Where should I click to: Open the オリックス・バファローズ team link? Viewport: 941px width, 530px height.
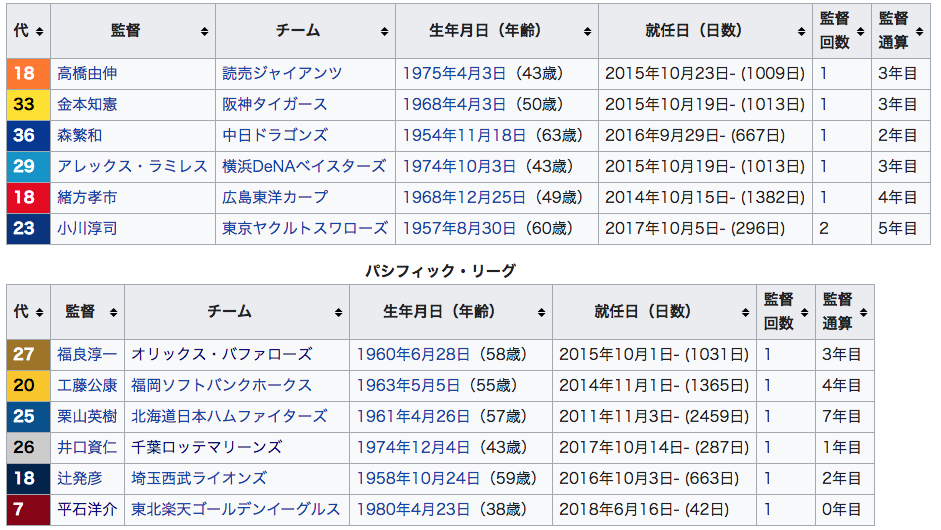(x=222, y=355)
